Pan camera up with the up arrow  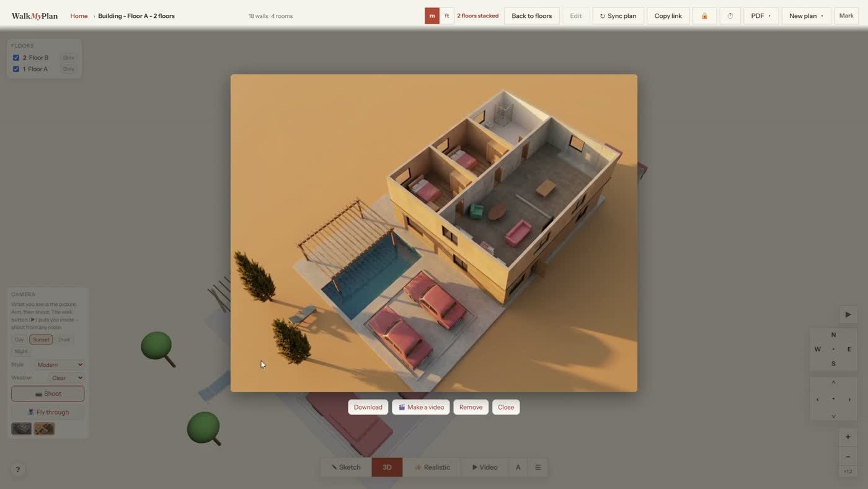click(x=833, y=383)
